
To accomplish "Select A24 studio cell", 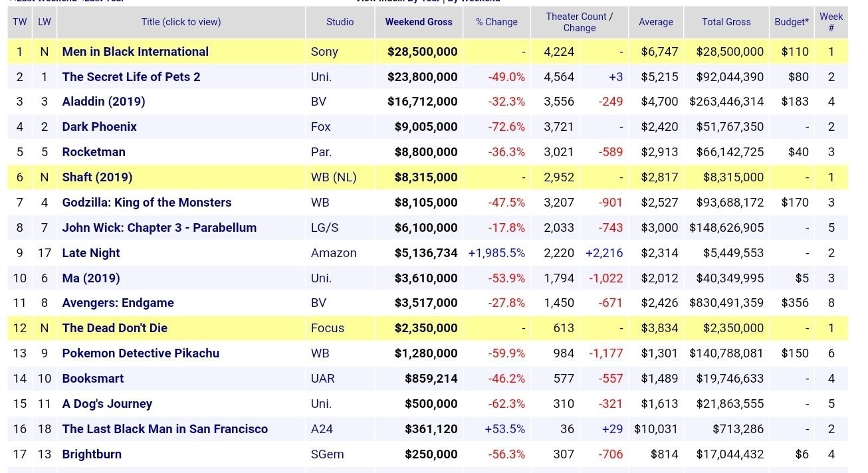I will [x=322, y=429].
